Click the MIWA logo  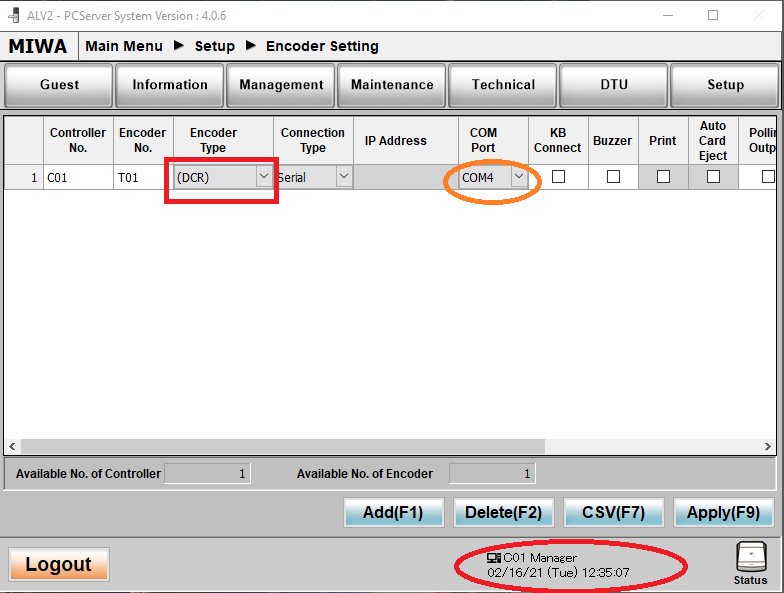click(x=38, y=46)
